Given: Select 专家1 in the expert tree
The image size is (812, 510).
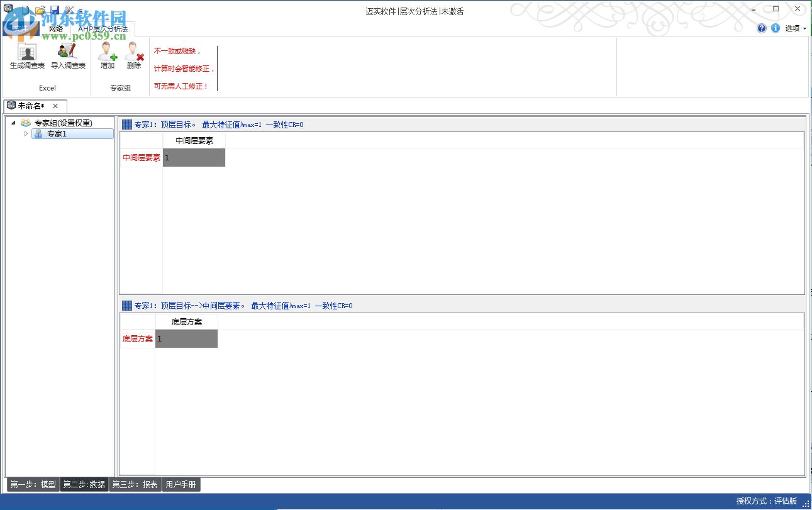Looking at the screenshot, I should [x=72, y=134].
